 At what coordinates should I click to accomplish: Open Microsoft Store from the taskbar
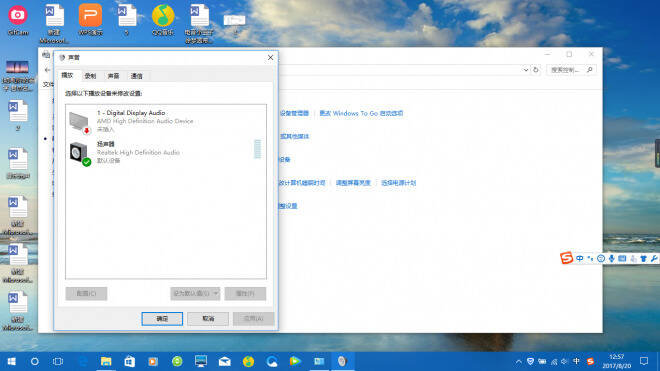130,361
